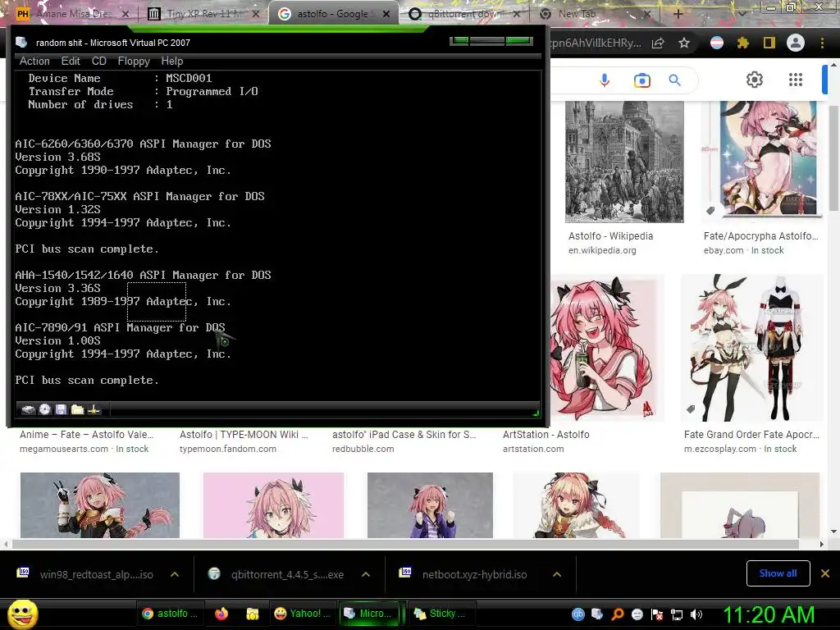Expand qbittorrent exe download options chevron
This screenshot has width=840, height=630.
[366, 574]
